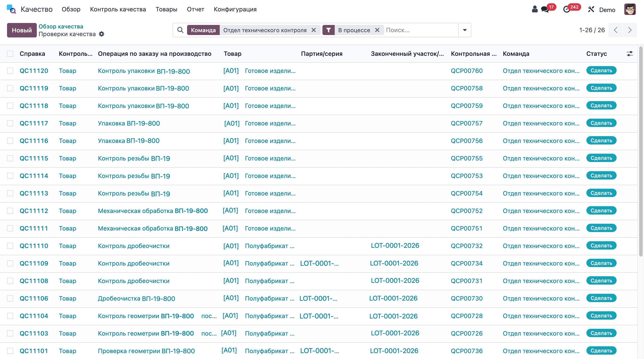Expand the search options dropdown arrow
Viewport: 644px width, 359px height.
click(465, 30)
